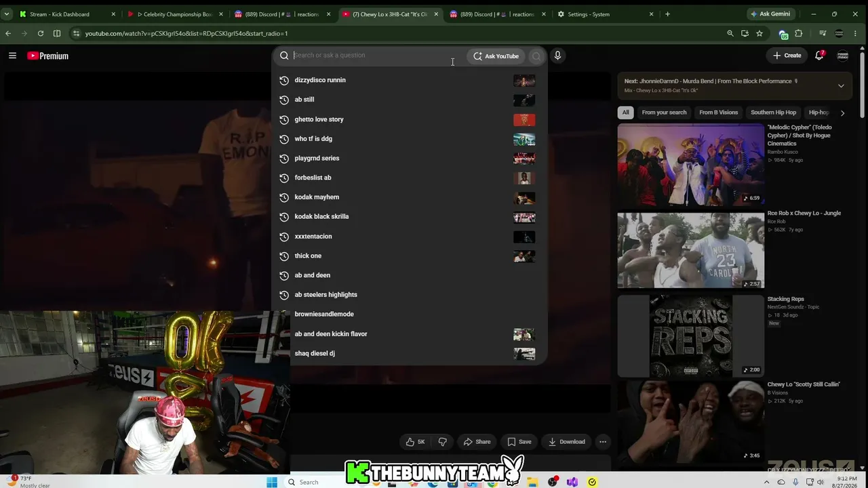The width and height of the screenshot is (868, 488).
Task: Show more filter chips with right arrow
Action: click(x=842, y=113)
